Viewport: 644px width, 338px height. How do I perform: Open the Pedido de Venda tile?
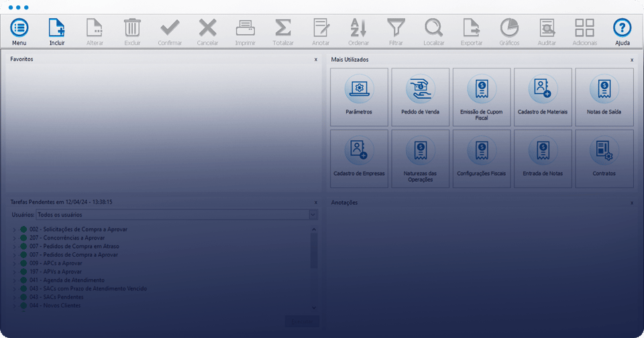[x=420, y=97]
